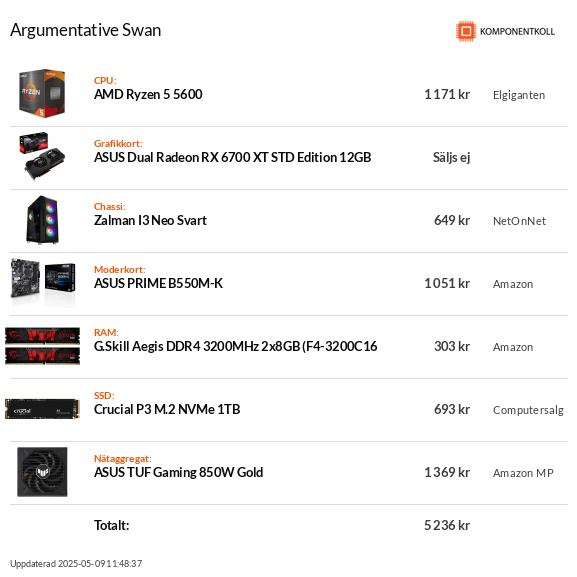Click the Crucial P3 SSD image
The image size is (577, 577).
click(42, 409)
